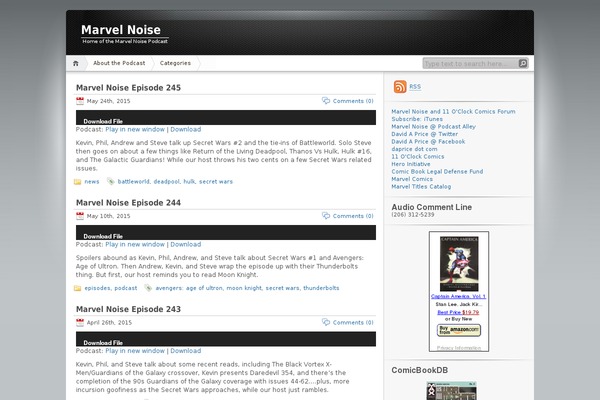Focus the search text field

coord(471,64)
